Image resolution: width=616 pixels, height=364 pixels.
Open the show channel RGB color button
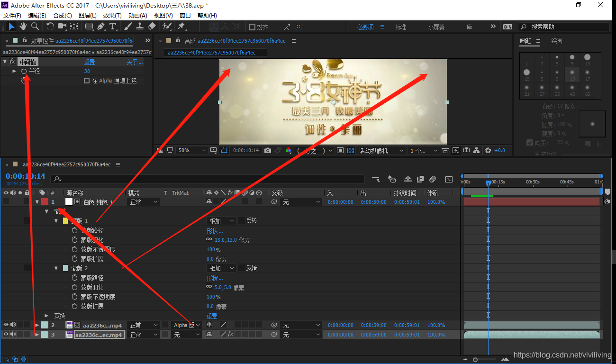pos(288,150)
